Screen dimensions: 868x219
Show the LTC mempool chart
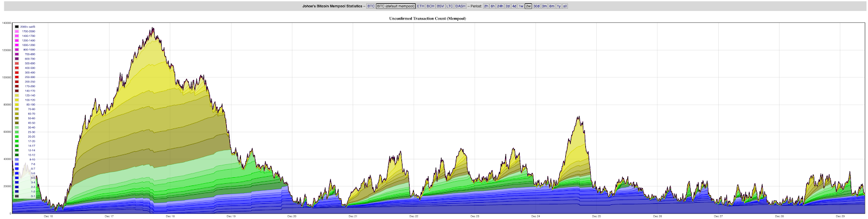[x=450, y=6]
